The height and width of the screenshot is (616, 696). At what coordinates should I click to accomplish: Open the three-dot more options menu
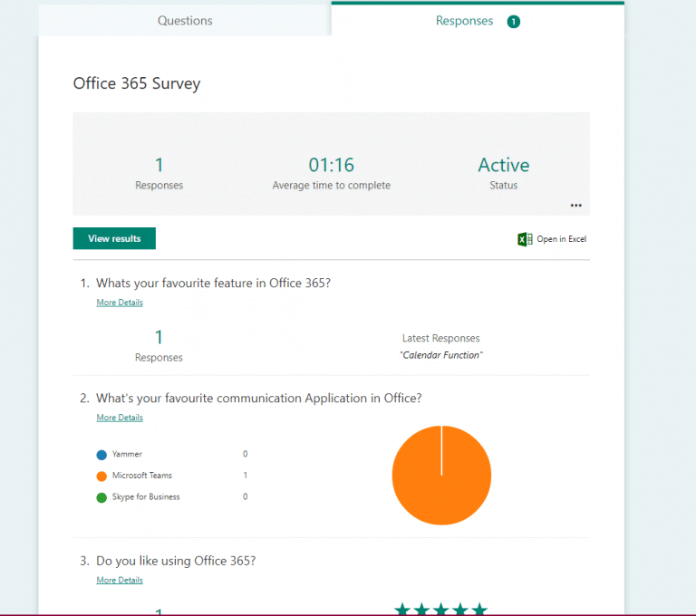tap(576, 205)
